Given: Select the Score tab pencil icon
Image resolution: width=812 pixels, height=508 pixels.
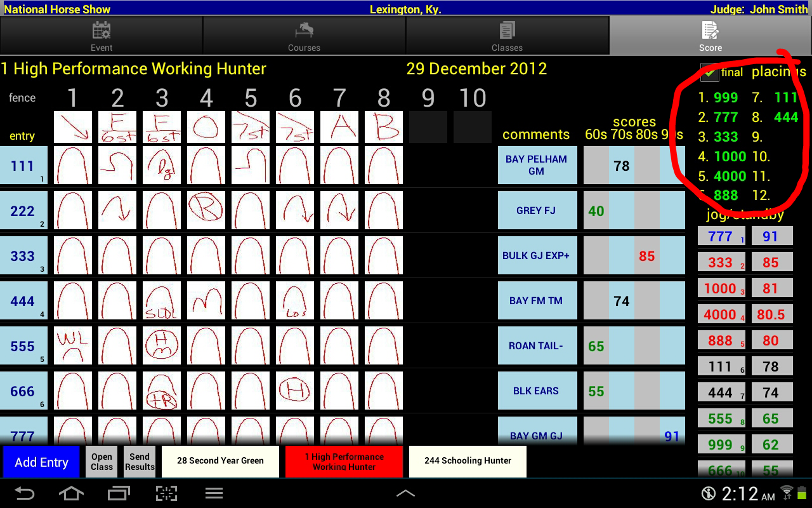Looking at the screenshot, I should click(x=710, y=30).
